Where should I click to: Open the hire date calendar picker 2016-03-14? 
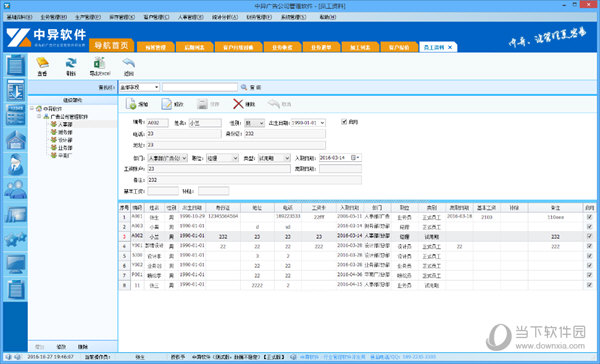click(x=355, y=158)
